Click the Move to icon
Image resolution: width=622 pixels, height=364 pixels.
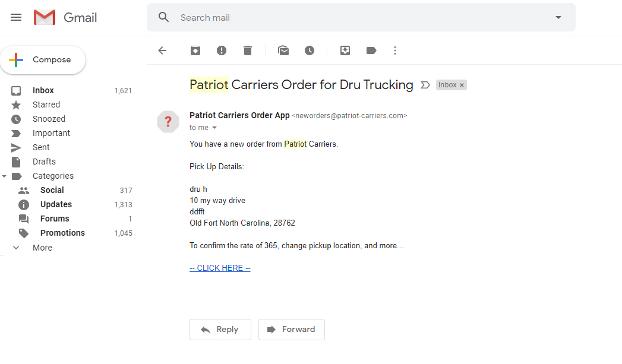point(345,50)
